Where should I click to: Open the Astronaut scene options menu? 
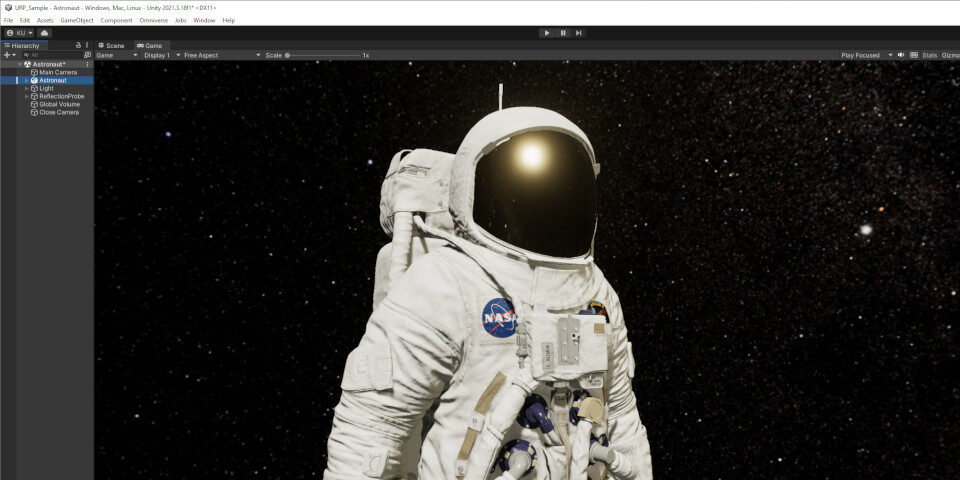(x=87, y=64)
